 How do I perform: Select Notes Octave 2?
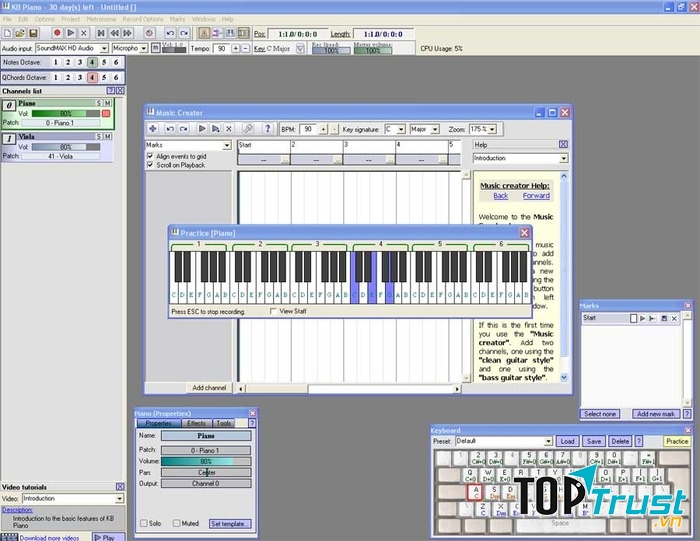pos(68,62)
